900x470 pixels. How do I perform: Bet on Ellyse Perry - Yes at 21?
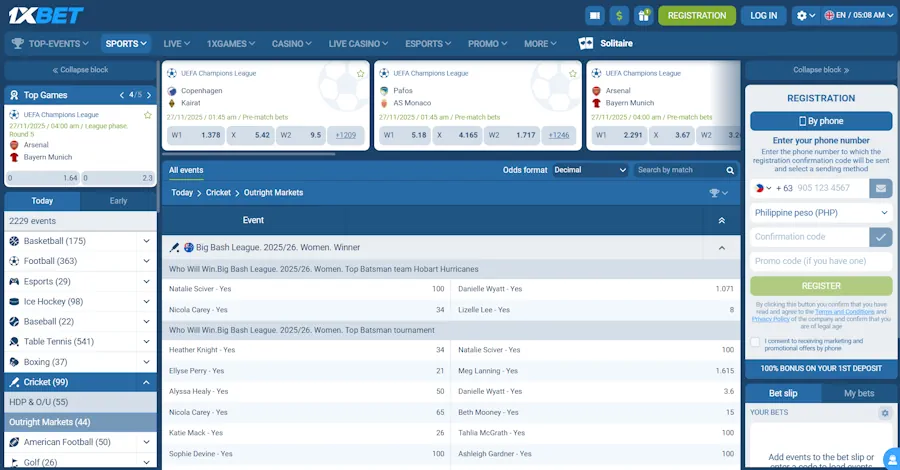307,371
